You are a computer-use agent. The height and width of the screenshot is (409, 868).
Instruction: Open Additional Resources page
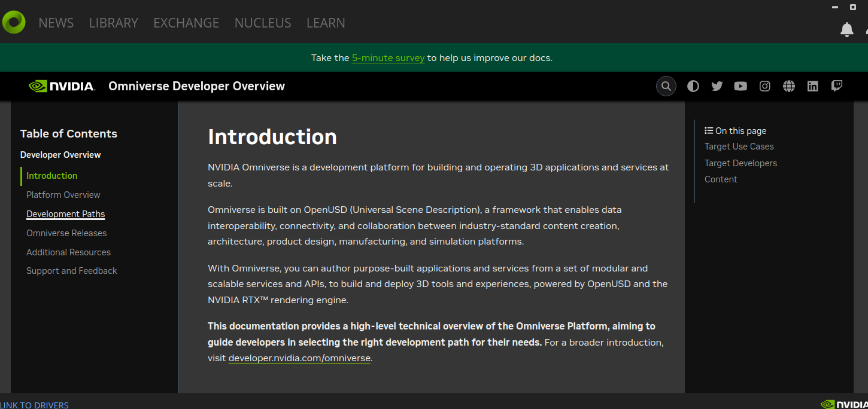(x=68, y=252)
